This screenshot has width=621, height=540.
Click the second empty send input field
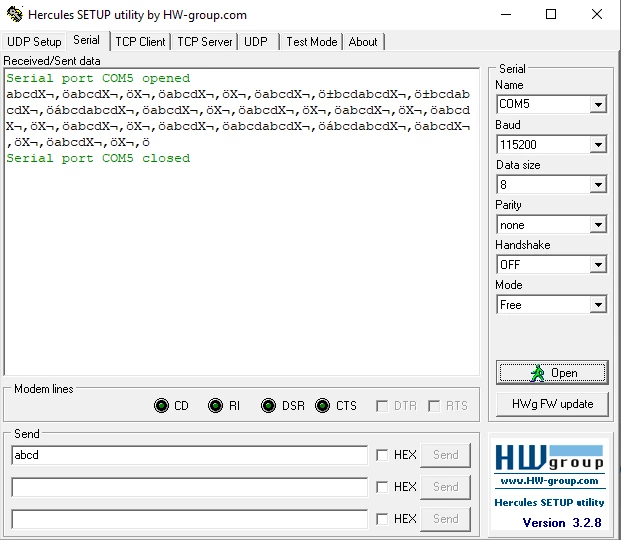[x=190, y=487]
